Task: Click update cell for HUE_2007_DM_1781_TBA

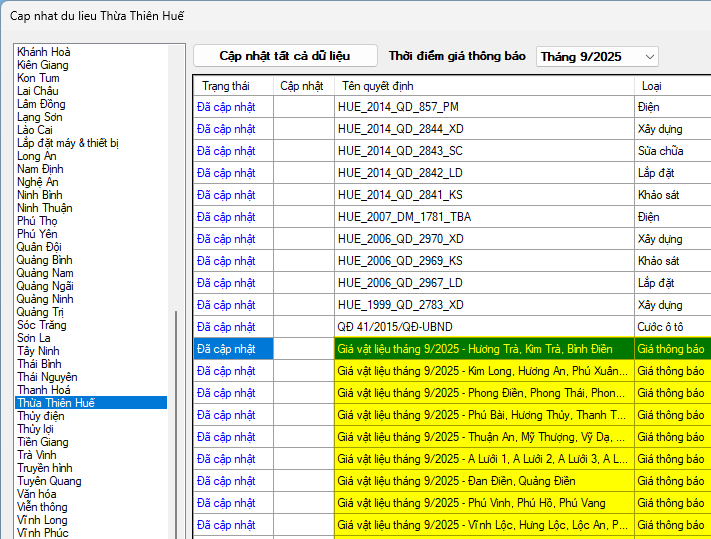Action: click(303, 217)
